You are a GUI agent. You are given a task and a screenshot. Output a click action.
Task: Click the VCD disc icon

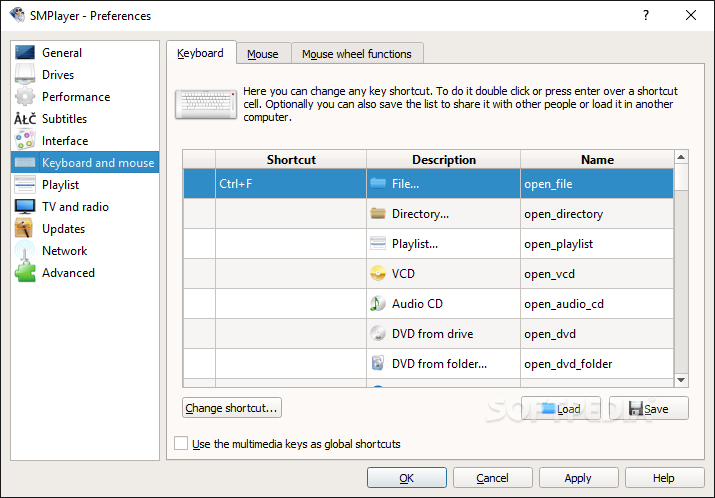[378, 274]
